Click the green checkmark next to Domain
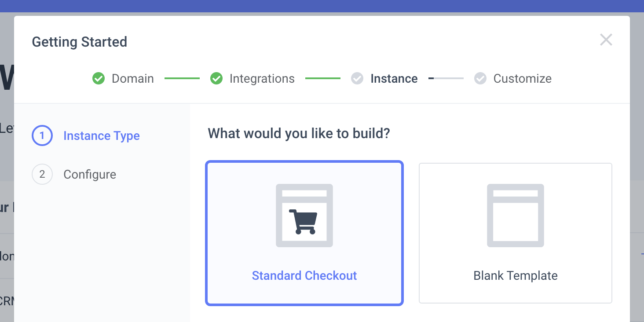Screen dimensions: 644x322 (99, 79)
